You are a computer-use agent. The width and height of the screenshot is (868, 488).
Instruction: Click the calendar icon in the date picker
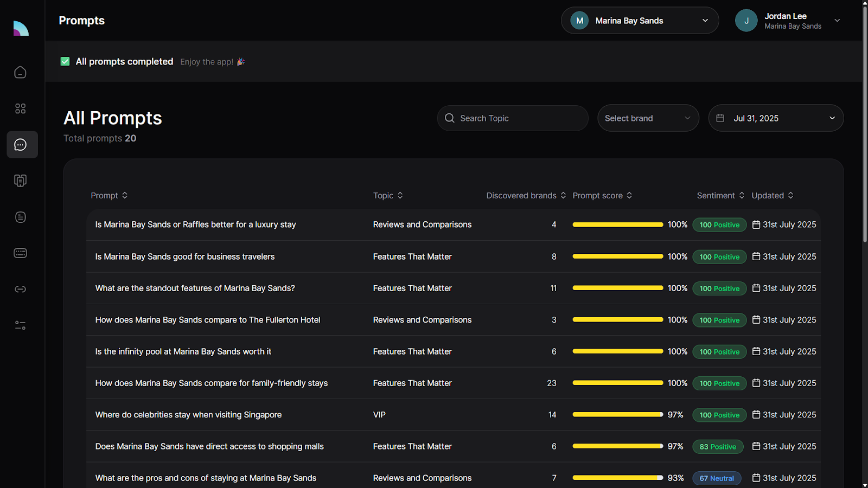[720, 118]
